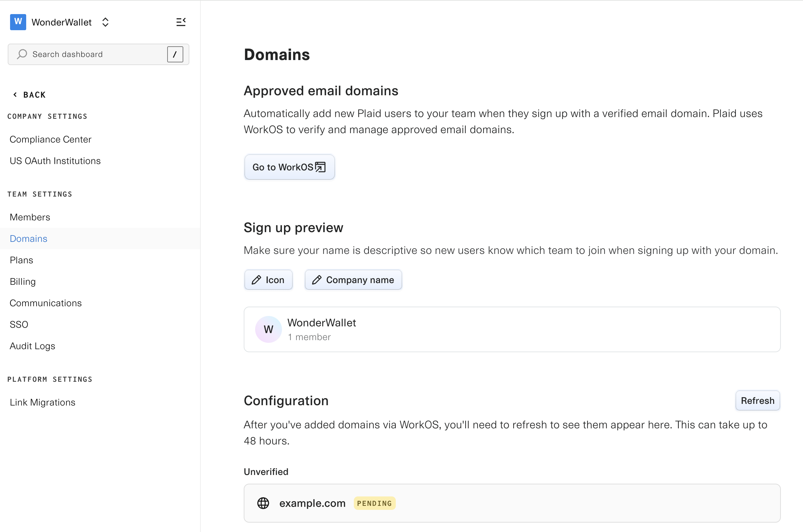803x532 pixels.
Task: Edit the team Icon
Action: pyautogui.click(x=268, y=280)
